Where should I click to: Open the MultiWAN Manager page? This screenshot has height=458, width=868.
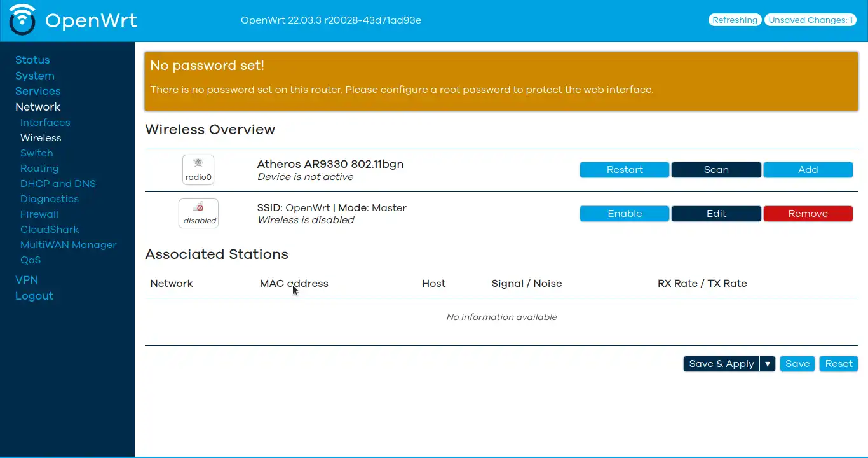(68, 244)
